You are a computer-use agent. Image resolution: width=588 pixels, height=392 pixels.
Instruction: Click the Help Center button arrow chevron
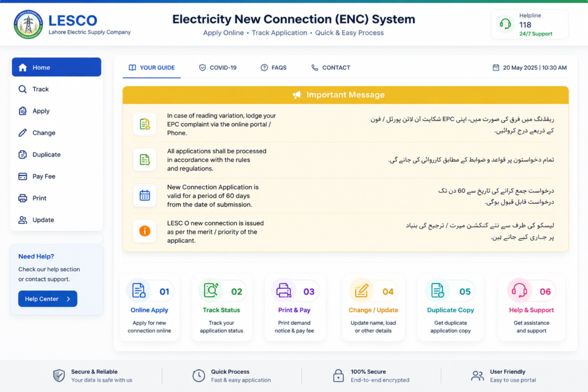pyautogui.click(x=68, y=299)
